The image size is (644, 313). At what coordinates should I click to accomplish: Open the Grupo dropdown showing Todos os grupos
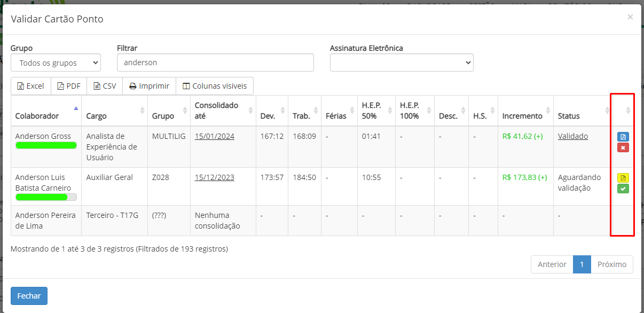click(x=56, y=62)
